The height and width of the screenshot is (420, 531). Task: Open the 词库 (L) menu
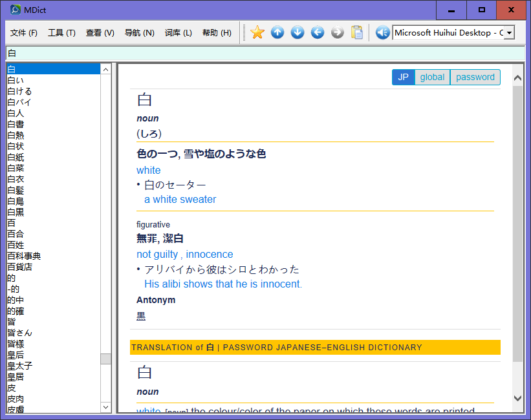(x=178, y=32)
